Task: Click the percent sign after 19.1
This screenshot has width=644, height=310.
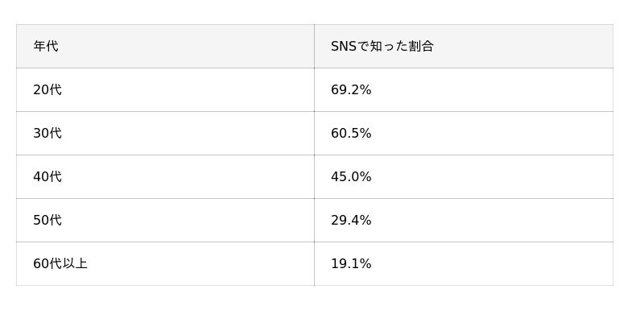Action: click(365, 264)
